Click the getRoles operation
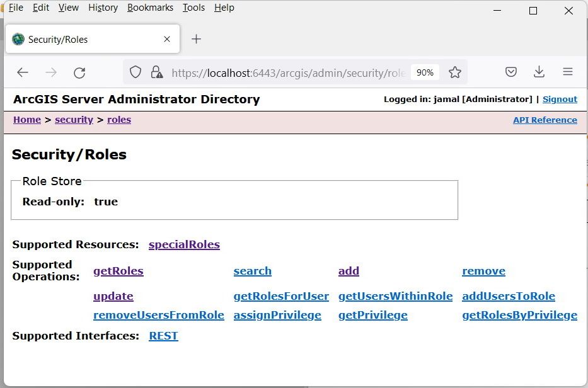The width and height of the screenshot is (588, 388). pos(118,271)
